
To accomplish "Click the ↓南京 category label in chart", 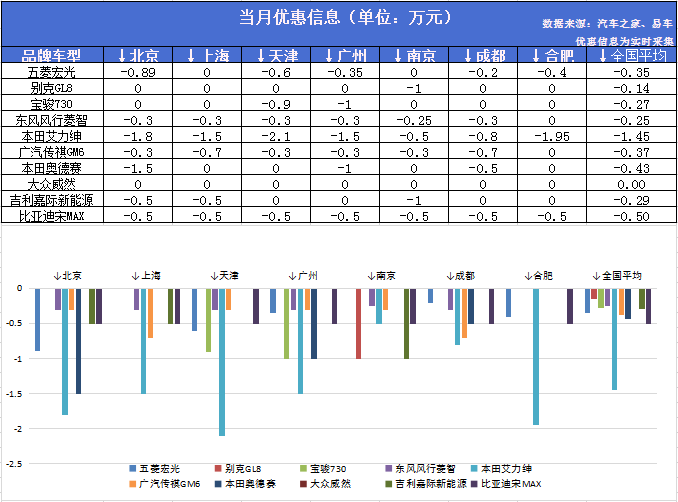I will pyautogui.click(x=381, y=275).
